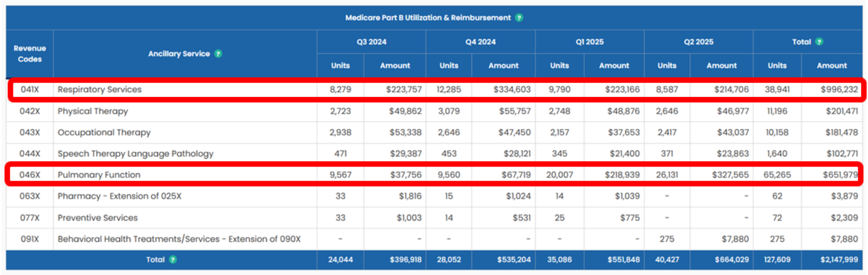
Task: Click the Q2 2025 header
Action: point(698,42)
